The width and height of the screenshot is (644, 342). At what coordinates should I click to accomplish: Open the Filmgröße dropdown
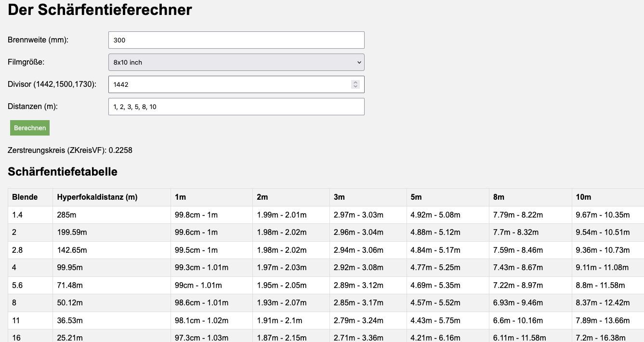tap(236, 62)
